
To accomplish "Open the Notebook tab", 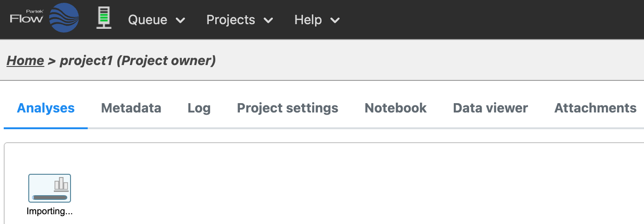I will click(x=396, y=108).
